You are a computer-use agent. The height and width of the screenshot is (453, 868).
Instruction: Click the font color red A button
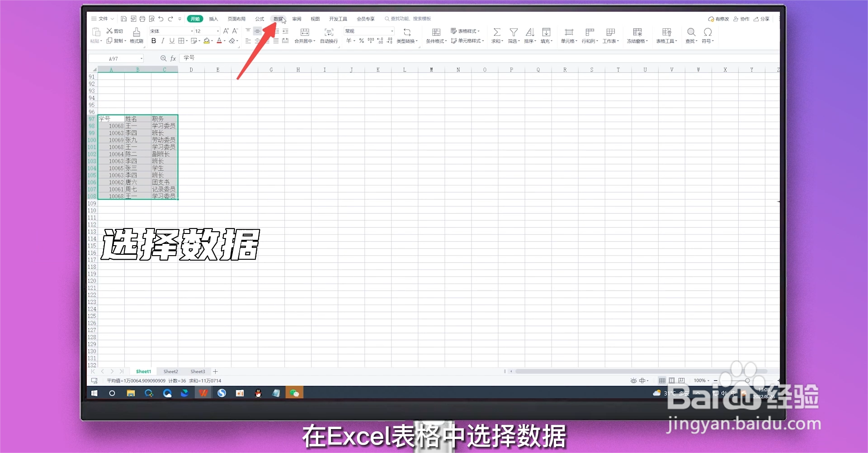pos(219,41)
